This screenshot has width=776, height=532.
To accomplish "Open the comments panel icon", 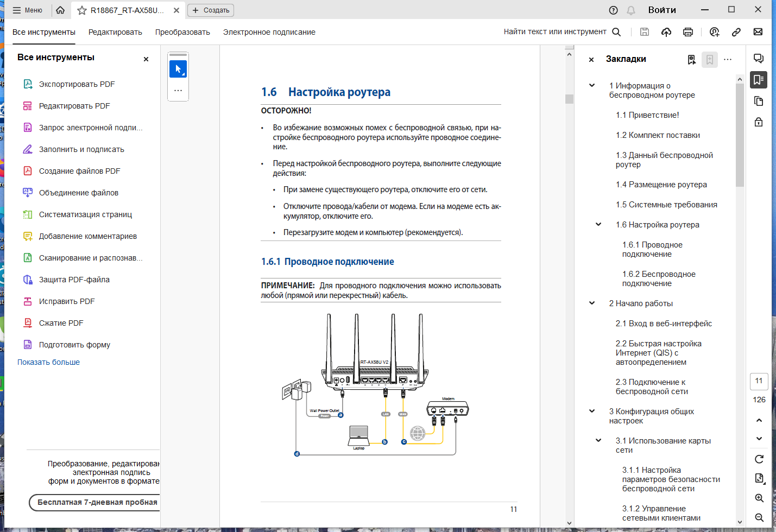I will [759, 59].
